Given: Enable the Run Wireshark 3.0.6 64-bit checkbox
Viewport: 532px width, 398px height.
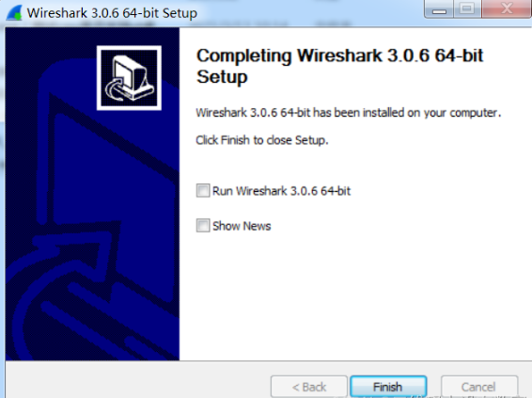Looking at the screenshot, I should 203,190.
